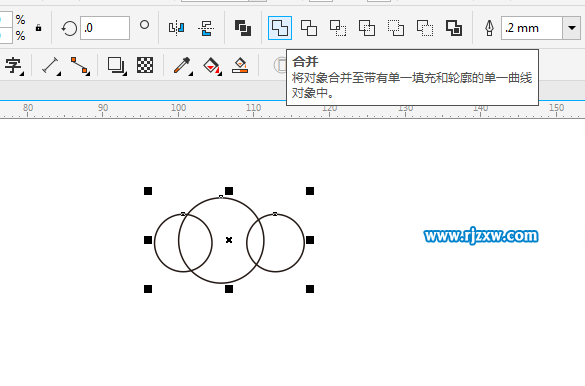Mirror selection vertically

(206, 28)
